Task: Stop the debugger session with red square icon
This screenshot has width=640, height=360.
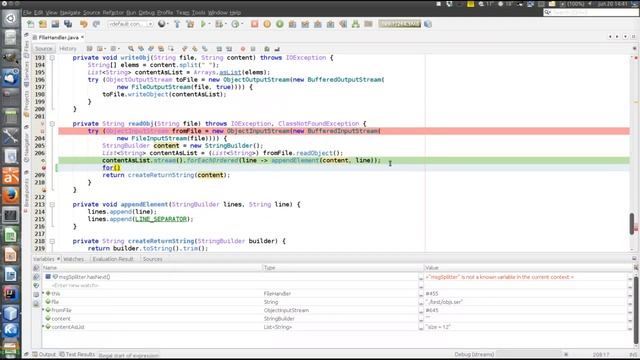Action: (x=255, y=24)
